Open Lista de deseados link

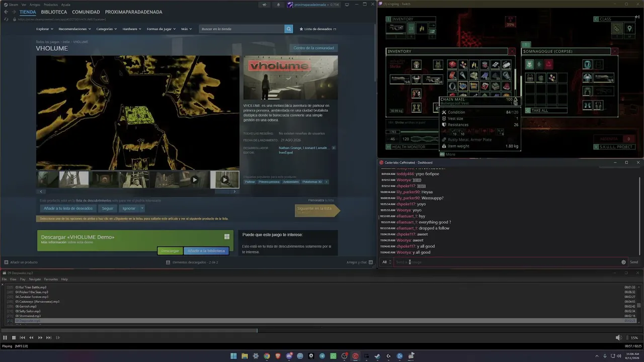pos(317,29)
